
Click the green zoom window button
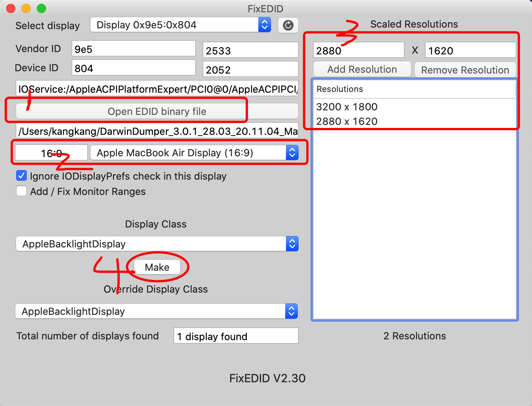click(41, 8)
